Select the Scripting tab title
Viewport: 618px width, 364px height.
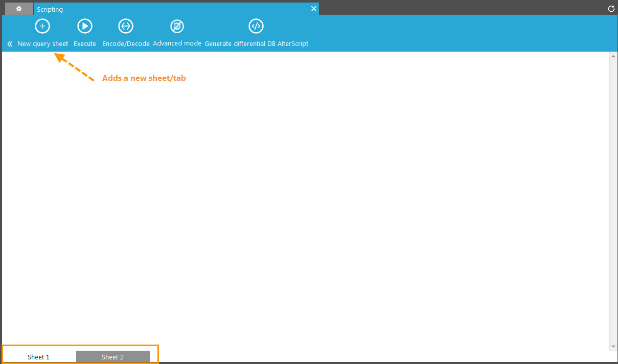tap(50, 9)
